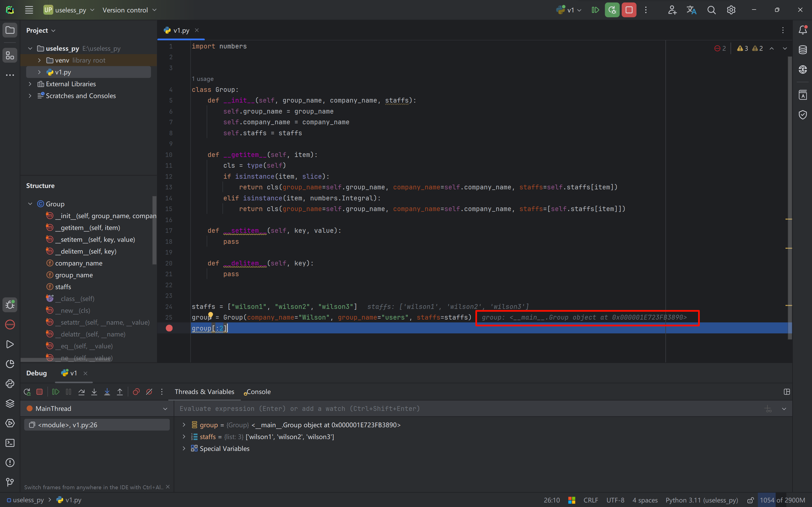Viewport: 812px width, 507px height.
Task: Click Step Over in debug toolbar
Action: point(81,392)
